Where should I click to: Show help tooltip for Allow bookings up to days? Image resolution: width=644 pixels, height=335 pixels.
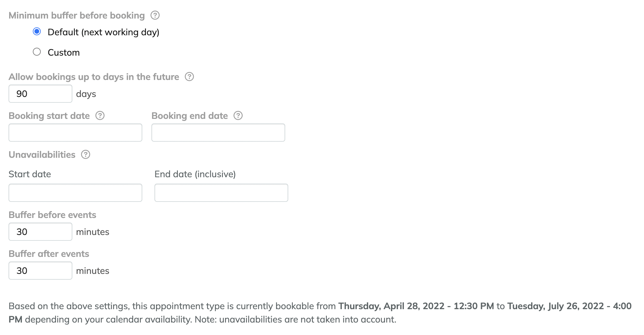[x=189, y=77]
